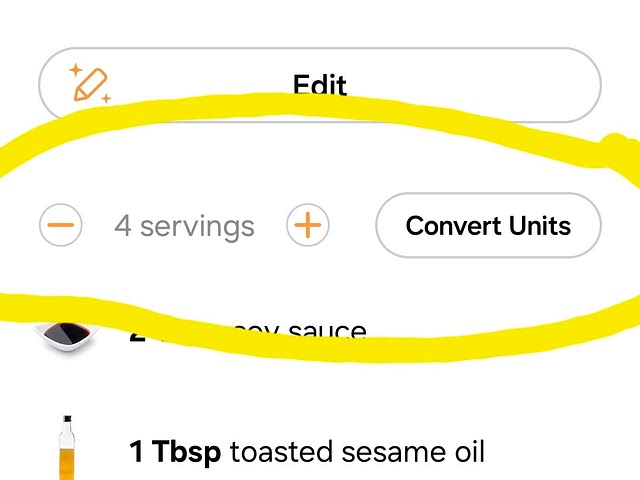Open the sesame oil bottle thumbnail
The width and height of the screenshot is (640, 480).
(x=68, y=448)
